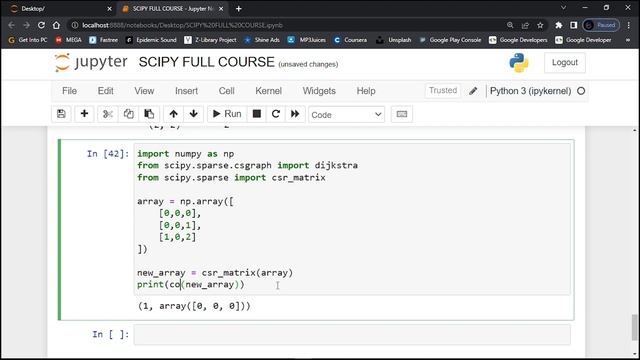Viewport: 640px width, 360px height.
Task: Open the Z-Library Project bookmark
Action: pyautogui.click(x=210, y=40)
